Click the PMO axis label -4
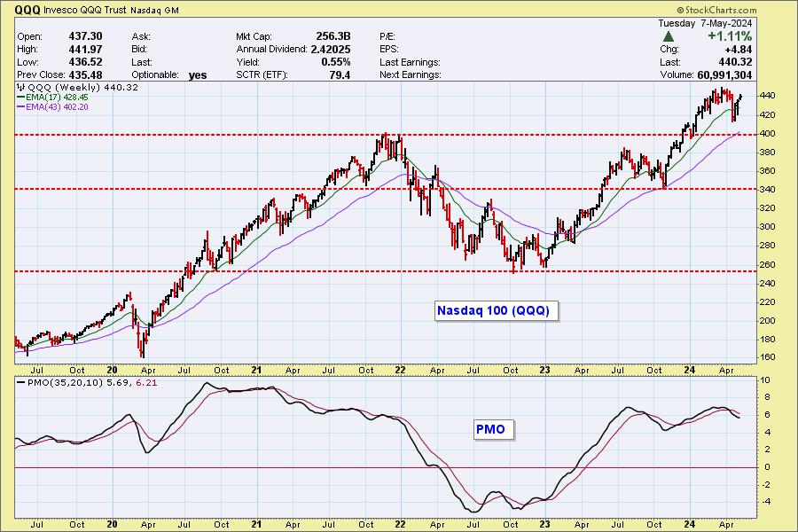This screenshot has width=798, height=532. [764, 502]
